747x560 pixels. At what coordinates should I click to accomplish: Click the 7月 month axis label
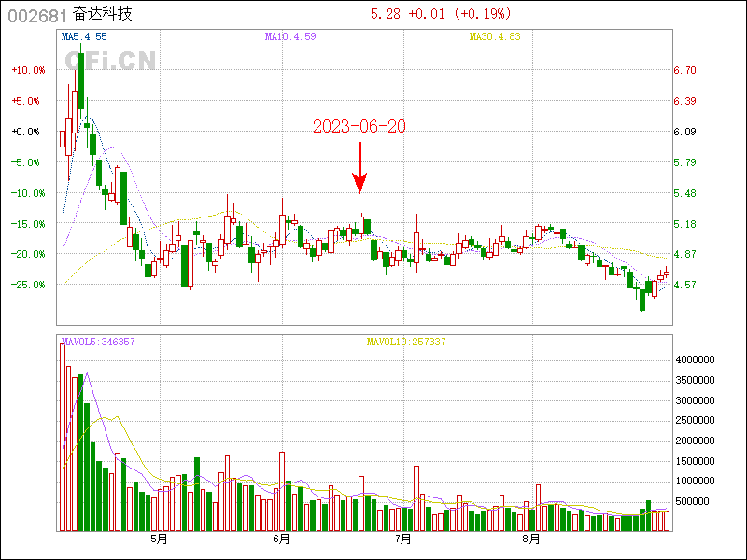coord(403,539)
